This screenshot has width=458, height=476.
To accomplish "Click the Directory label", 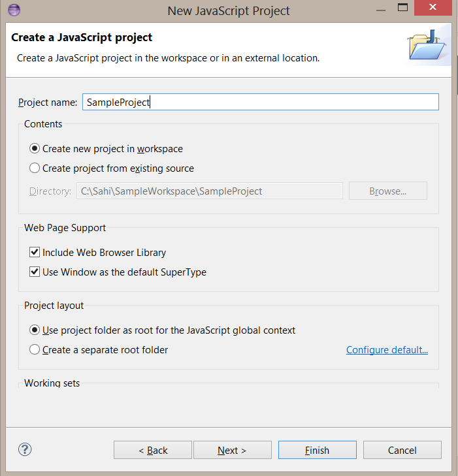I will coord(50,191).
